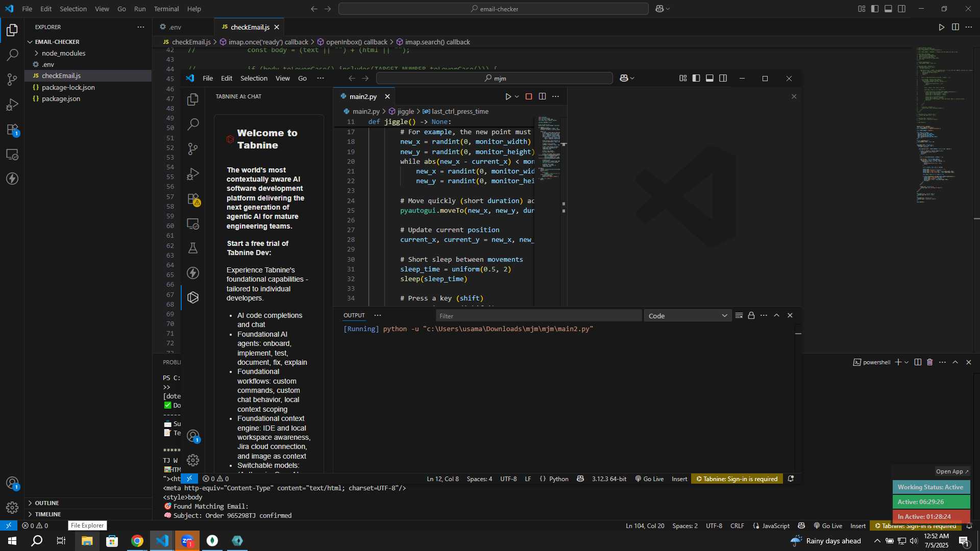The width and height of the screenshot is (980, 551).
Task: Click Open App link above working status
Action: pyautogui.click(x=952, y=471)
